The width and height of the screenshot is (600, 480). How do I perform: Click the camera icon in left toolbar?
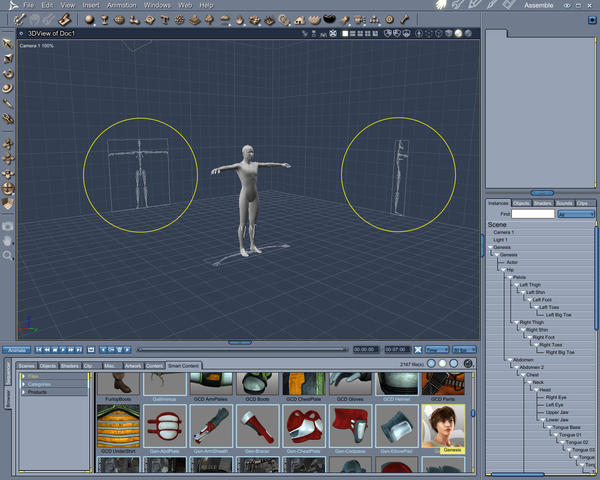coord(8,226)
